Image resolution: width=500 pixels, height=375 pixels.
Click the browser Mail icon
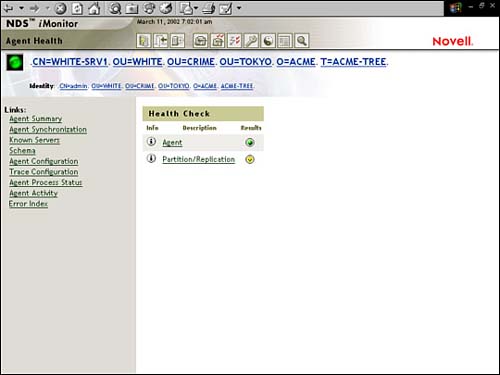tap(186, 8)
